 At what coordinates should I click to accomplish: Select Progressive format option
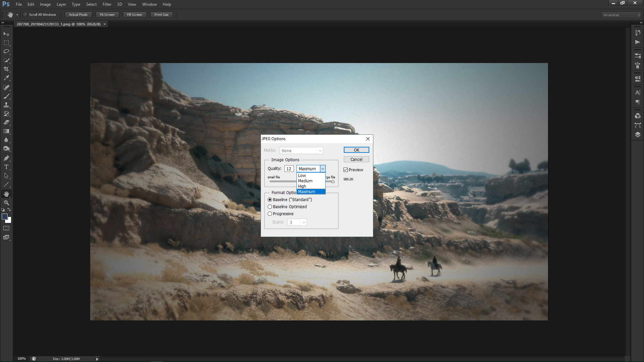coord(270,214)
